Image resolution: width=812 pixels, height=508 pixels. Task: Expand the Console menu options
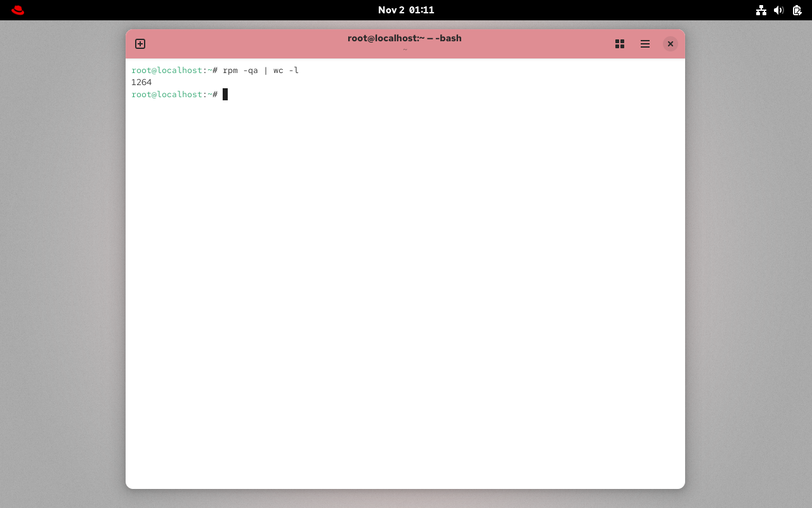tap(645, 44)
